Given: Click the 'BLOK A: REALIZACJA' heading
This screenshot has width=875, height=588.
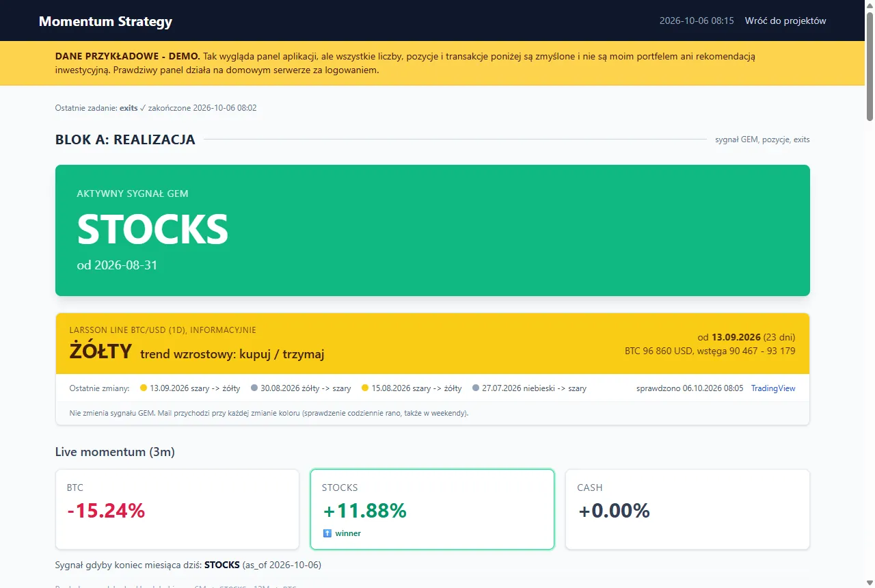Looking at the screenshot, I should pyautogui.click(x=125, y=139).
